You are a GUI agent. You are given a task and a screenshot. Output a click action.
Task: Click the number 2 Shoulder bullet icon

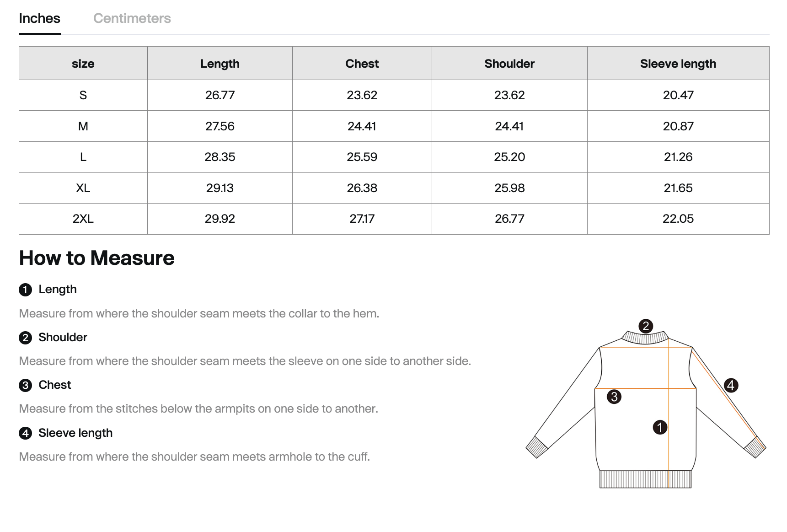click(26, 338)
